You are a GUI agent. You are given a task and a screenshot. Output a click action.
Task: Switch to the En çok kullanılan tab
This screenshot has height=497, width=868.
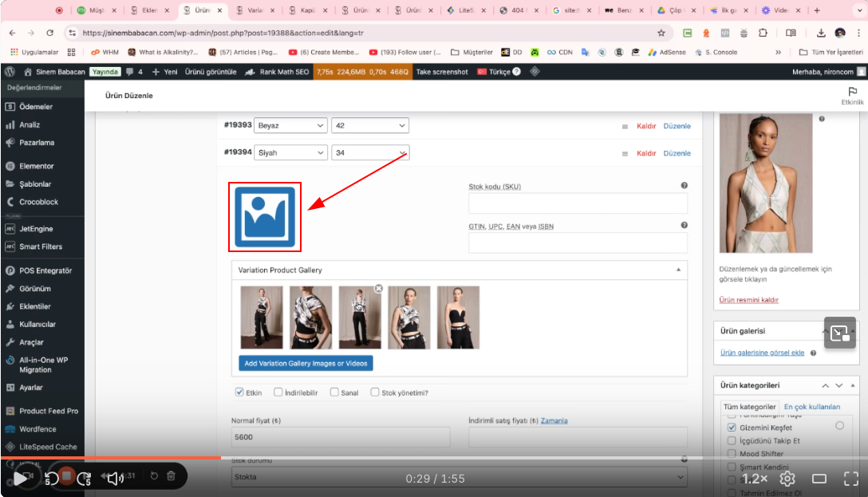812,407
